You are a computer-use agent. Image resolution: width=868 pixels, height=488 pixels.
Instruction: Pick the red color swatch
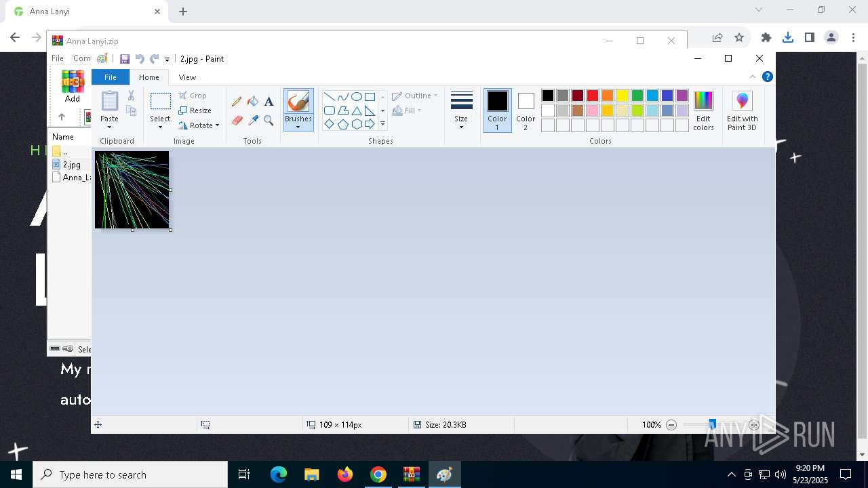tap(593, 96)
